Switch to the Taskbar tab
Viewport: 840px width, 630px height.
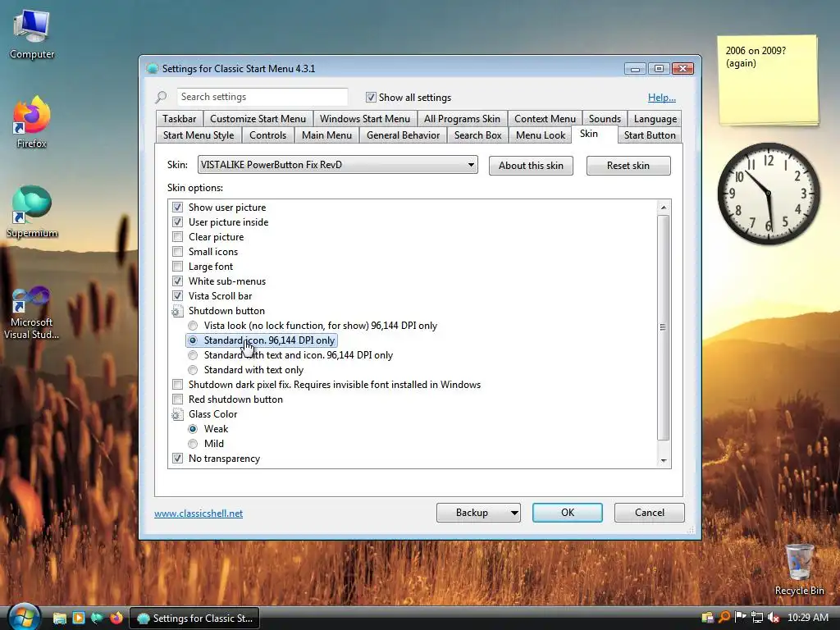(179, 118)
